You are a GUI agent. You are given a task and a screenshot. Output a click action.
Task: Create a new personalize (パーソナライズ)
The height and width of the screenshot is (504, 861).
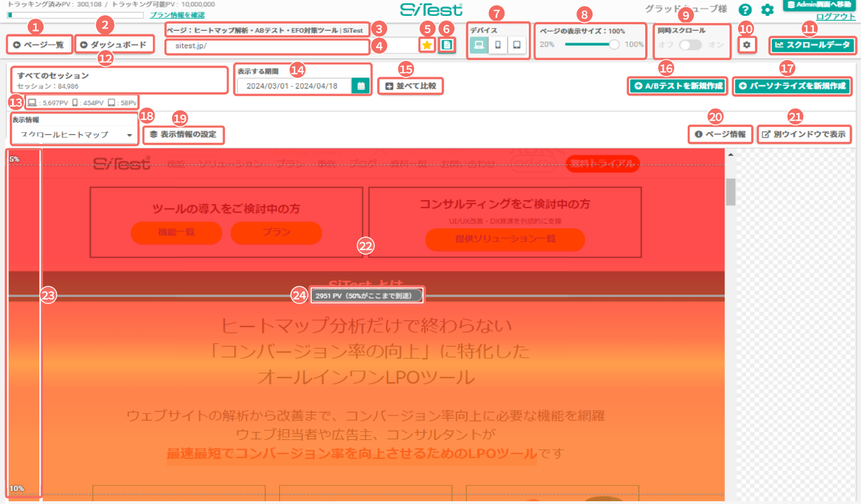coord(792,86)
